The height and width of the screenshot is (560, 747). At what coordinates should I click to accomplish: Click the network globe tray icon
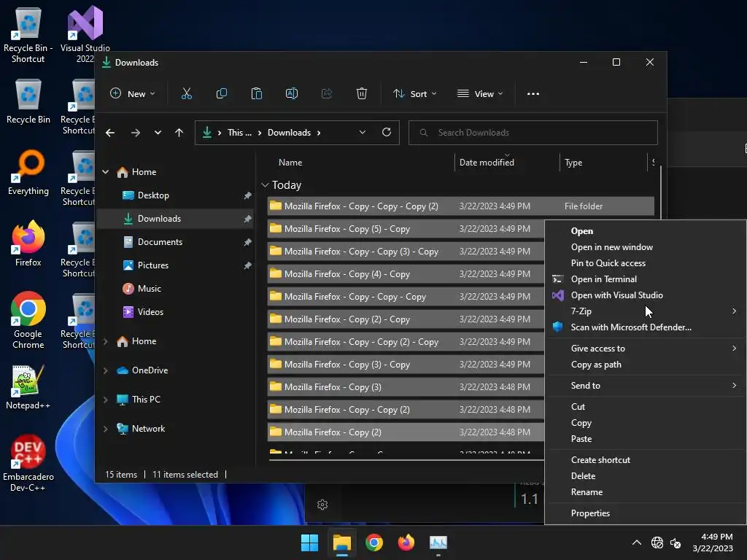click(657, 542)
